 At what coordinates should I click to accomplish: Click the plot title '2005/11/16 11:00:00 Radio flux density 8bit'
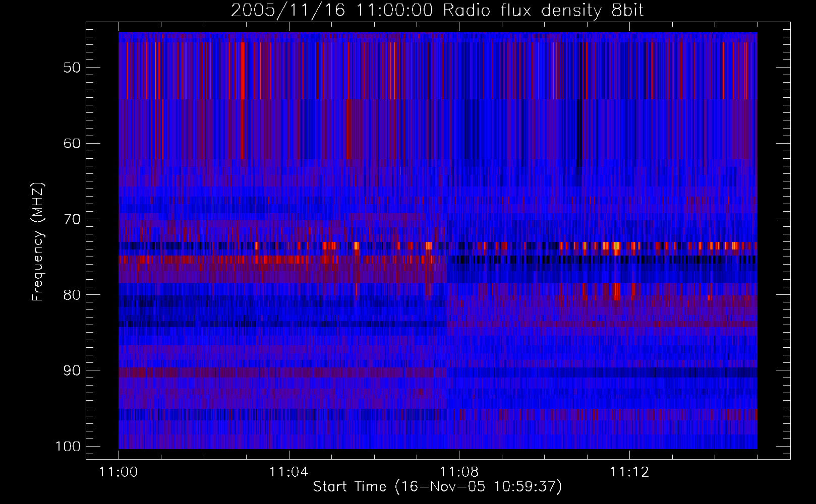(437, 11)
